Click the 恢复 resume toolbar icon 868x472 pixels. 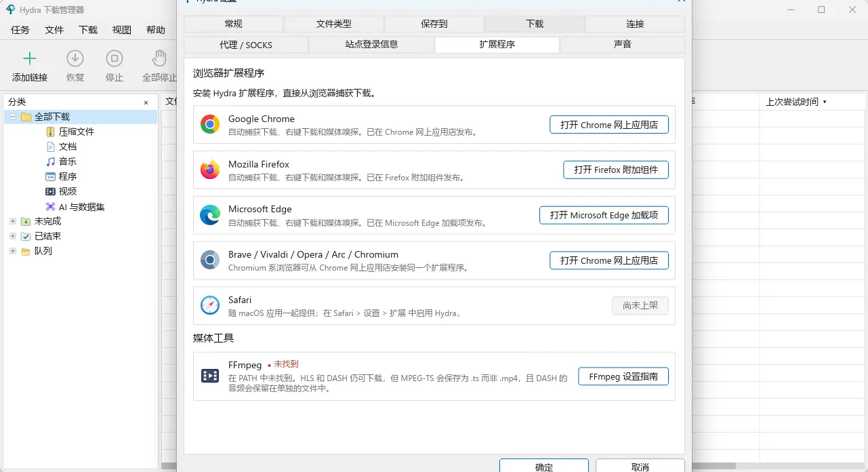tap(75, 58)
